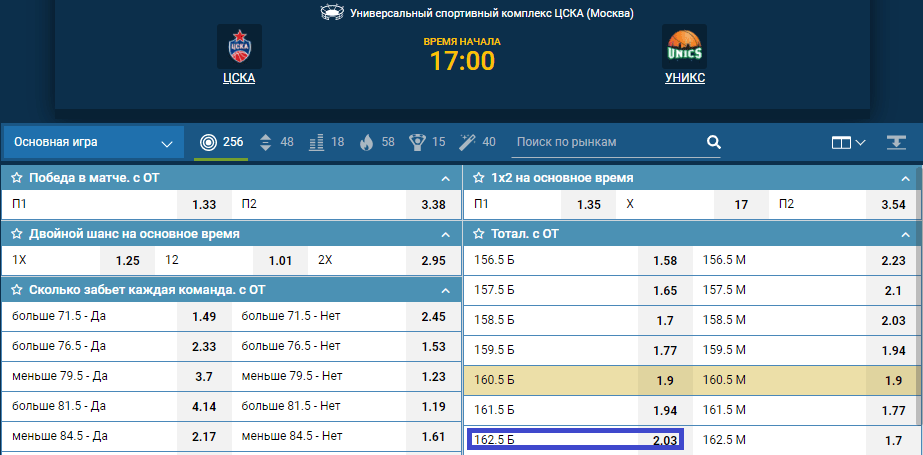The height and width of the screenshot is (455, 923).
Task: Open the bar chart filter showing 18
Action: (327, 142)
